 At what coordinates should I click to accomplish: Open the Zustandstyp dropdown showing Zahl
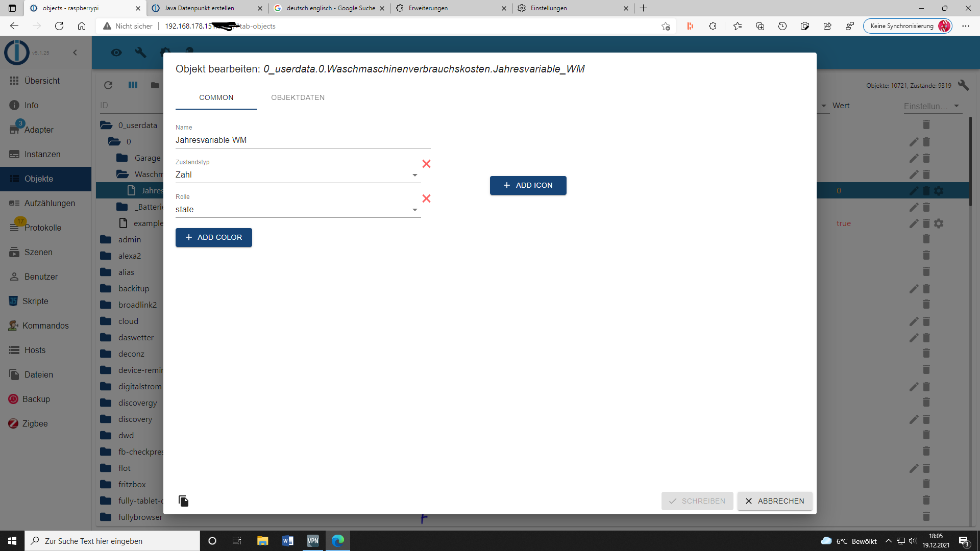(297, 175)
